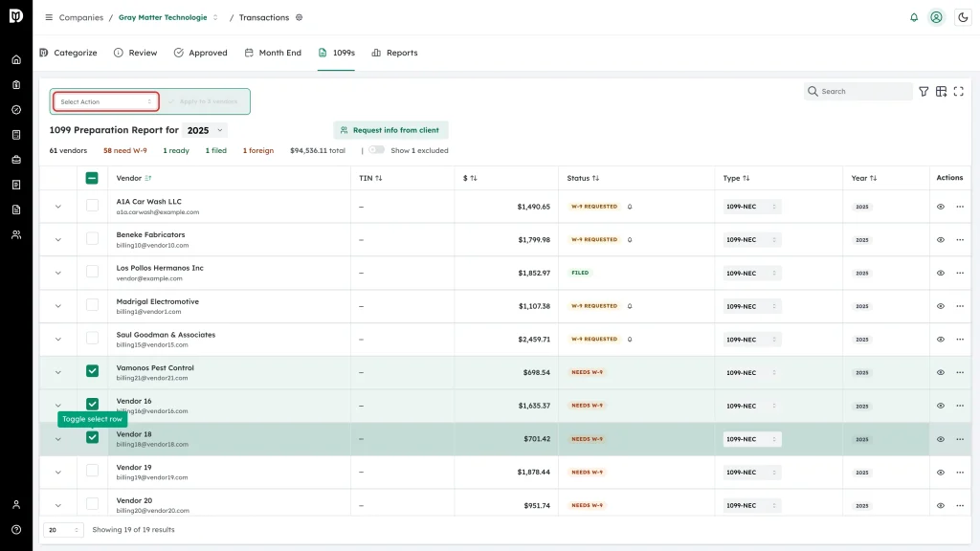Switch to the Categorize tab

pos(68,53)
